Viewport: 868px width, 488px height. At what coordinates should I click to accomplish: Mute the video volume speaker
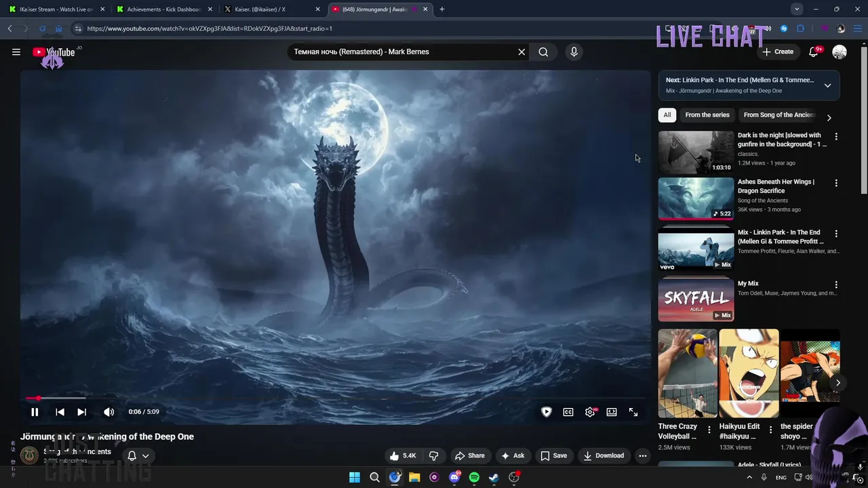[x=108, y=412]
